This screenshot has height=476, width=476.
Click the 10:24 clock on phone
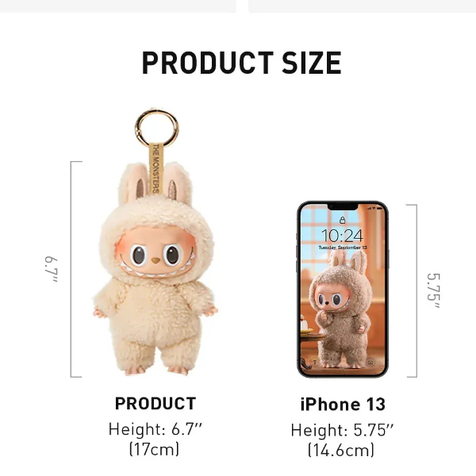click(x=342, y=236)
